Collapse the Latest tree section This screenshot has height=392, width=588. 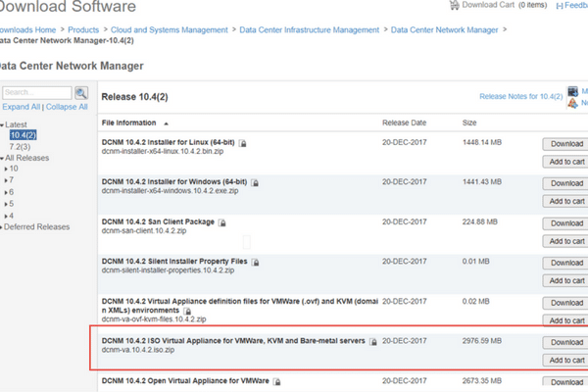click(2, 124)
